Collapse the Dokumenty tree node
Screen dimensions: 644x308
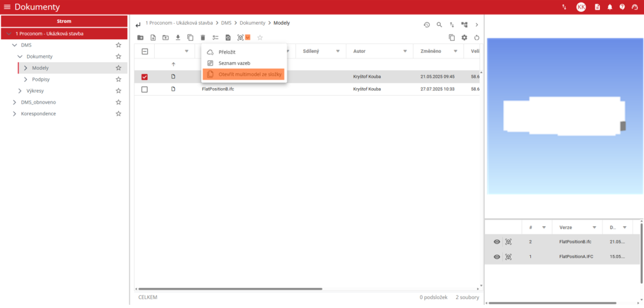[20, 57]
